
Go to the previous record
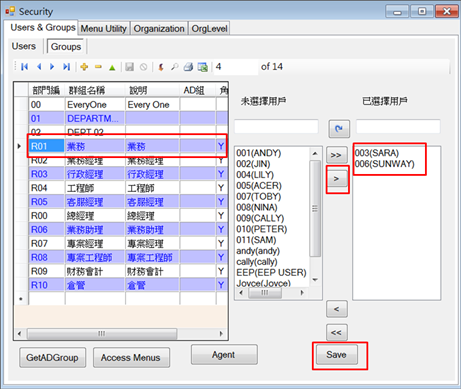(x=39, y=67)
